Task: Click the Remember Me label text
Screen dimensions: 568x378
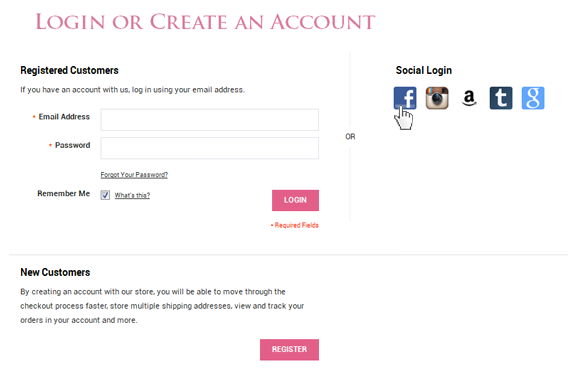Action: (63, 194)
